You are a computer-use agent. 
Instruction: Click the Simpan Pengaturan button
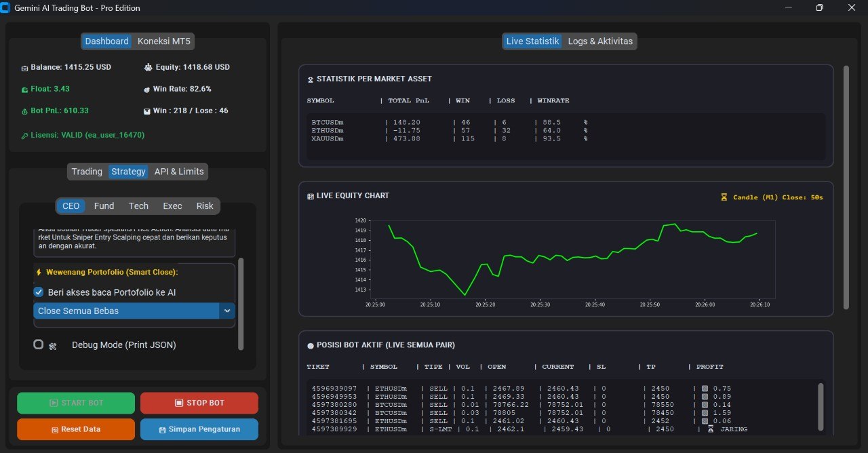199,429
